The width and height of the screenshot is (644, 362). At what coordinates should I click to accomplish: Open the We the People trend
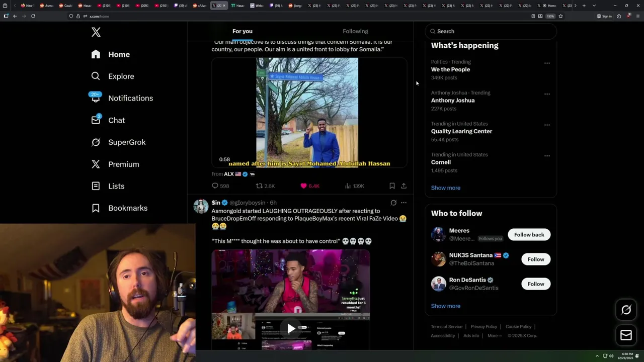[450, 69]
